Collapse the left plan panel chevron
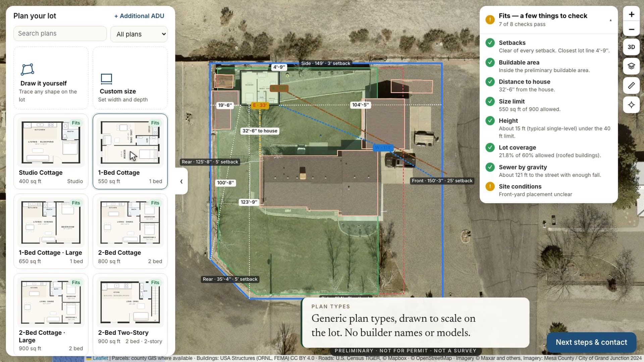The width and height of the screenshot is (644, 362). click(181, 181)
